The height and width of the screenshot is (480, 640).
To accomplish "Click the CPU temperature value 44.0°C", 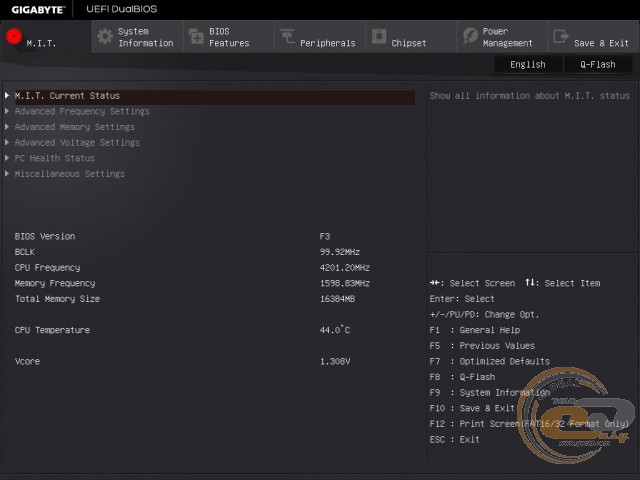I will pyautogui.click(x=335, y=330).
